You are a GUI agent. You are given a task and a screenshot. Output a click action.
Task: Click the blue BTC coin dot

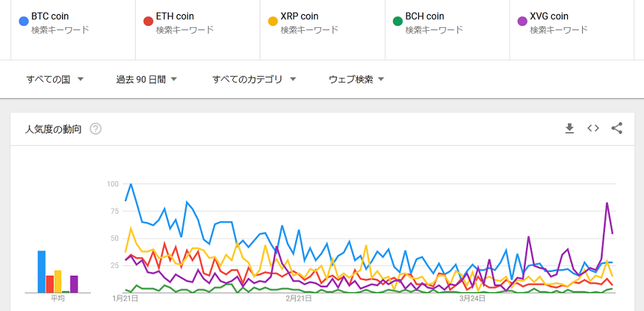[x=24, y=21]
